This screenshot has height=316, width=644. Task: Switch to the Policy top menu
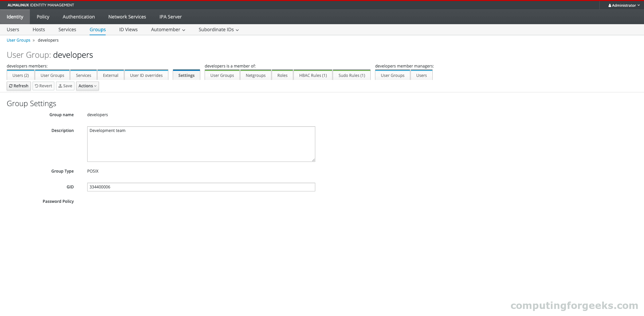[43, 17]
